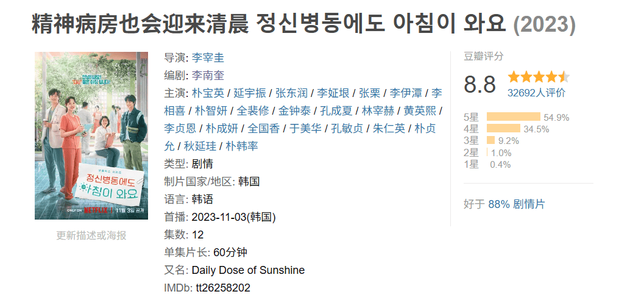Open actor 全国香 page
The image size is (644, 294).
(x=264, y=128)
